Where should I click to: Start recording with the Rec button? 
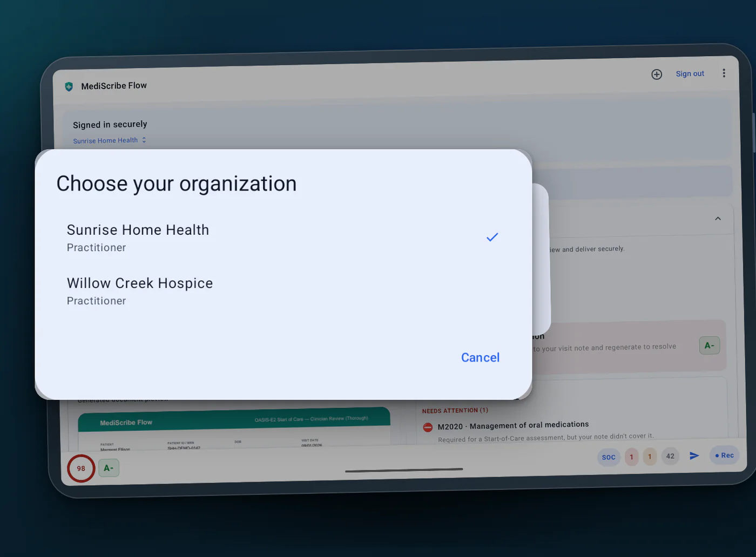tap(725, 456)
